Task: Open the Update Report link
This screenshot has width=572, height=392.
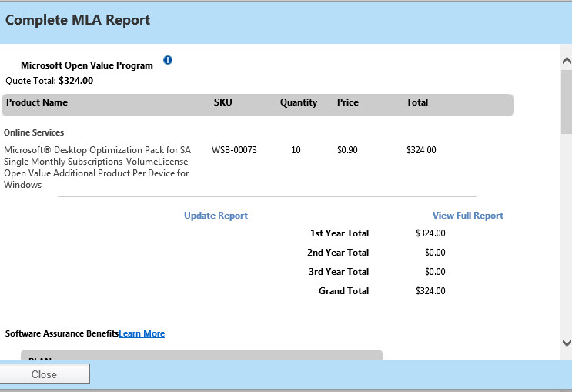Action: (x=216, y=216)
